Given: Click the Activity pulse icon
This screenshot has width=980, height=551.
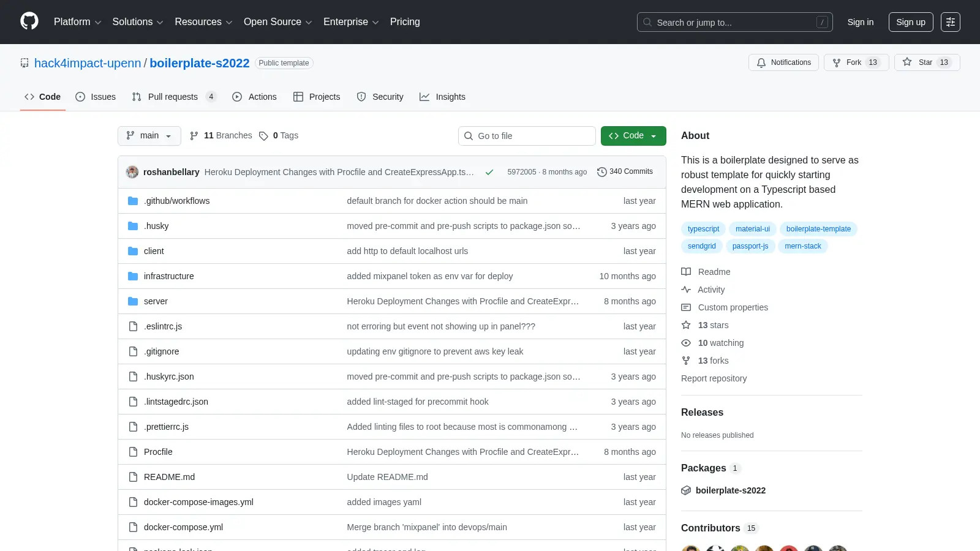Looking at the screenshot, I should (x=686, y=290).
